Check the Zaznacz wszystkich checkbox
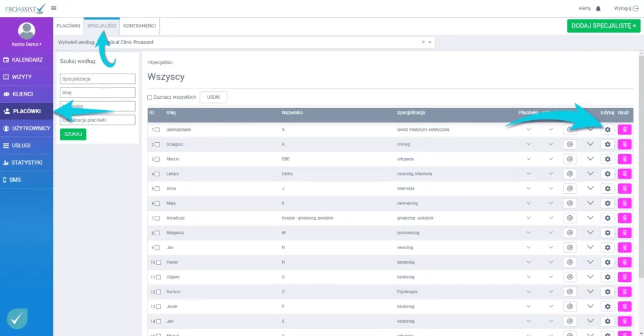 pyautogui.click(x=150, y=98)
